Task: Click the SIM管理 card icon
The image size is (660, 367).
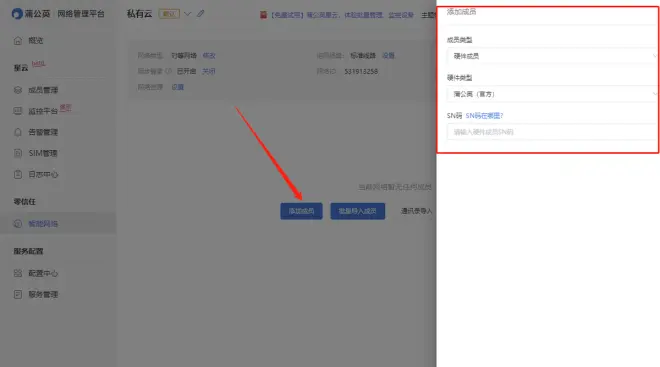Action: (18, 153)
